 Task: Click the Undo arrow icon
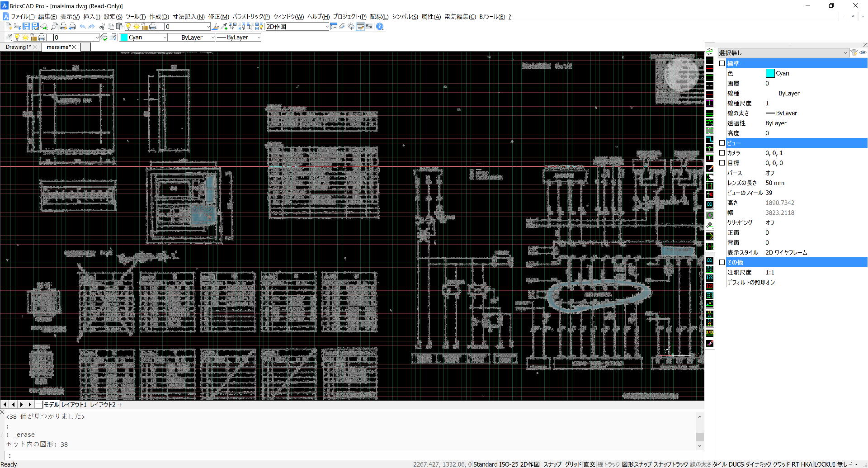83,27
